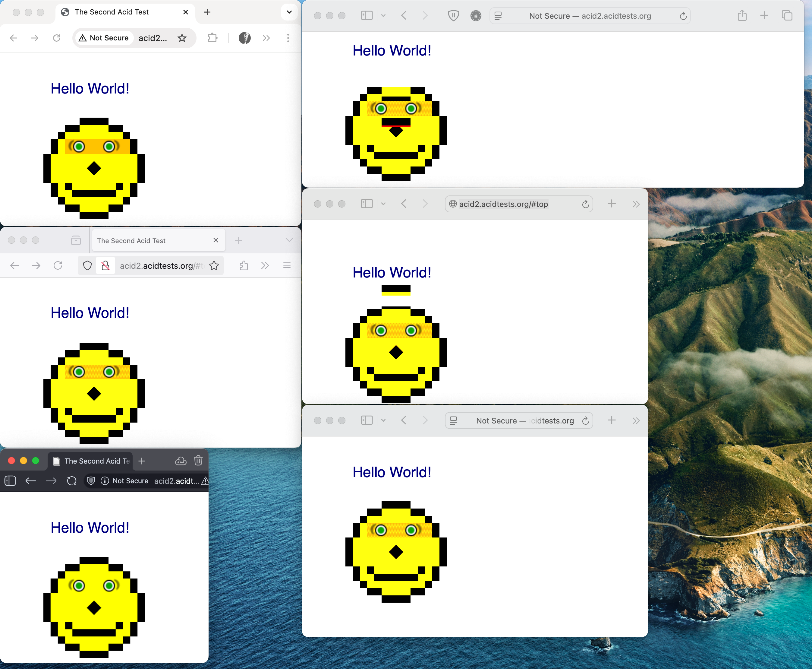Image resolution: width=812 pixels, height=669 pixels.
Task: Reload page in Brave window
Action: coord(72,481)
